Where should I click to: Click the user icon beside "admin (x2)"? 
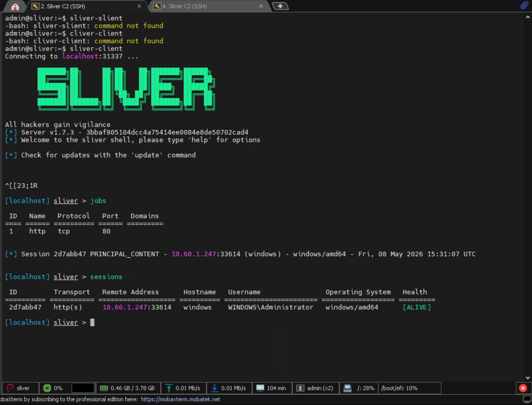click(x=300, y=388)
